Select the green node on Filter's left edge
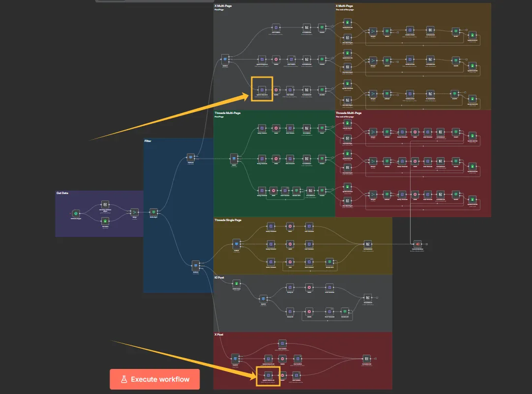Image resolution: width=532 pixels, height=394 pixels. [x=153, y=212]
